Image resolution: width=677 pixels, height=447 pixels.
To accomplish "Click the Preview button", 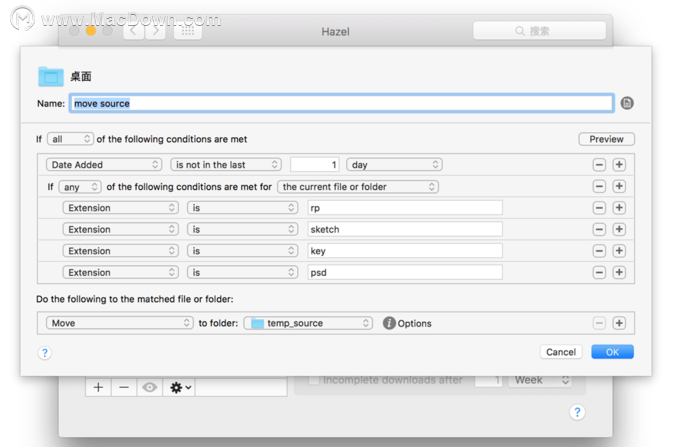I will [x=606, y=139].
